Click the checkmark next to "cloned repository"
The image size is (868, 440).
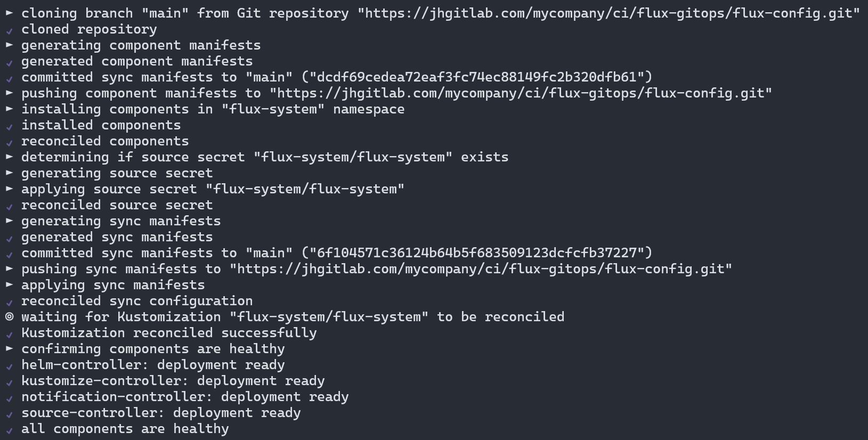click(9, 30)
